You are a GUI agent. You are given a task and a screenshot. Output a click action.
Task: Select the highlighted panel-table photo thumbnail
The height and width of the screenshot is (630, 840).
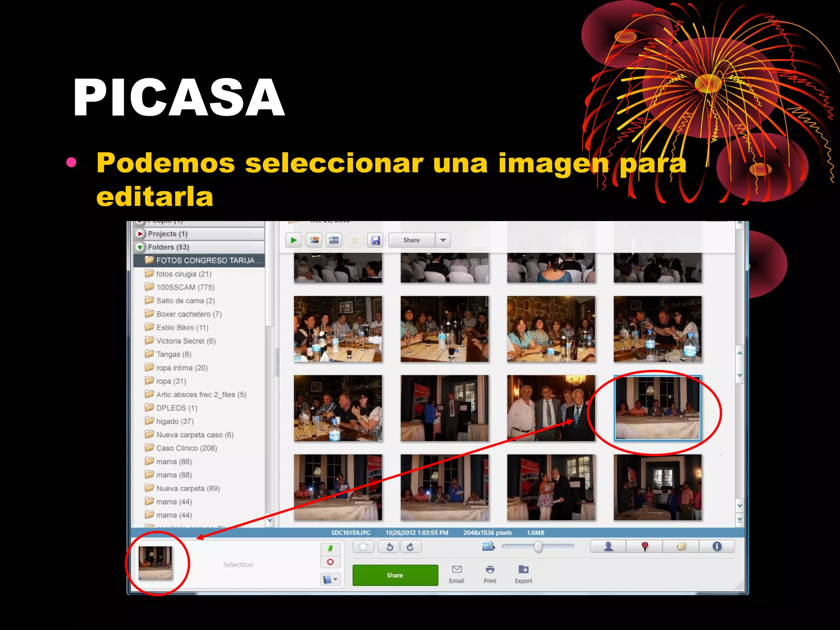click(x=657, y=408)
